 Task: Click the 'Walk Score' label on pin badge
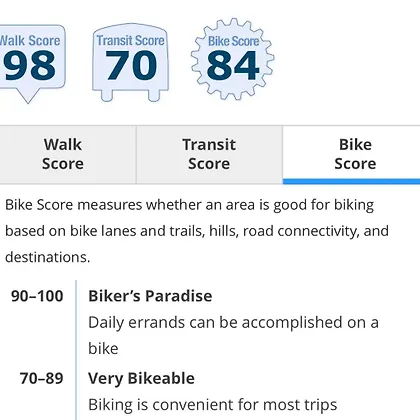coord(30,41)
